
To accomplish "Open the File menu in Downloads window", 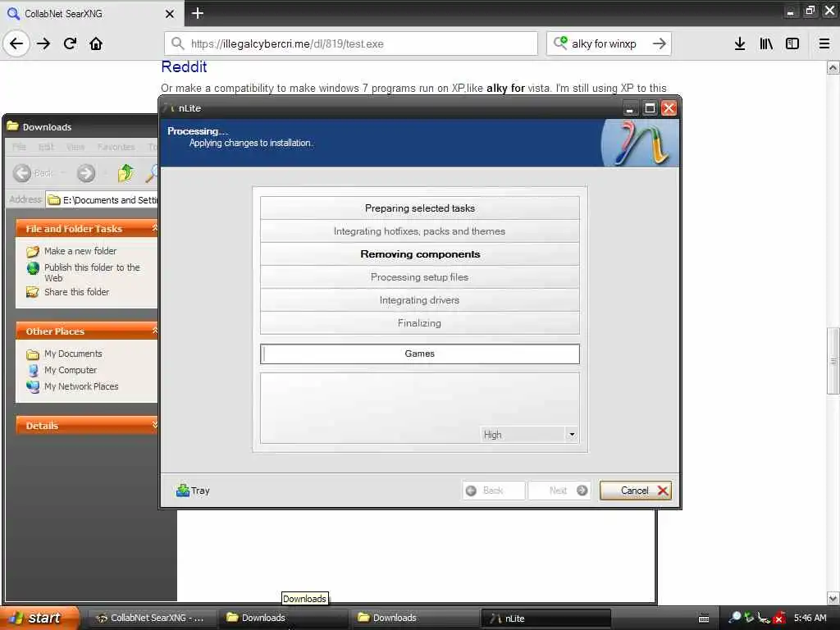I will point(19,147).
